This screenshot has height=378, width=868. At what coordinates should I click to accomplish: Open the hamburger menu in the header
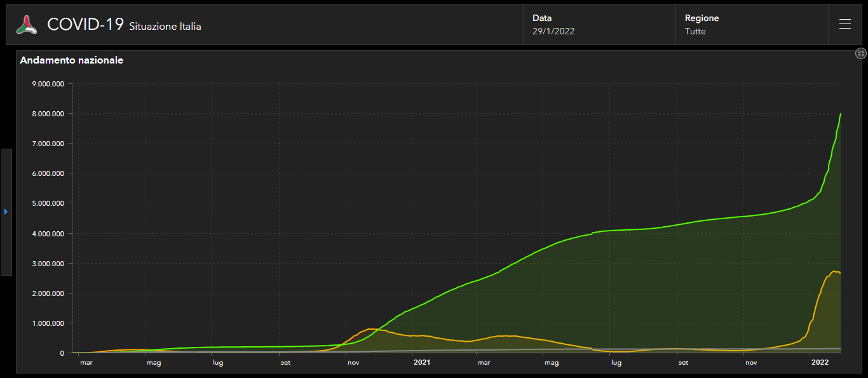pyautogui.click(x=844, y=24)
